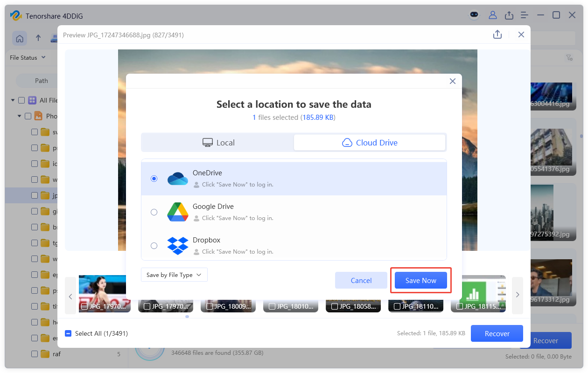Check the raf folder checkbox
Image resolution: width=588 pixels, height=373 pixels.
[35, 354]
